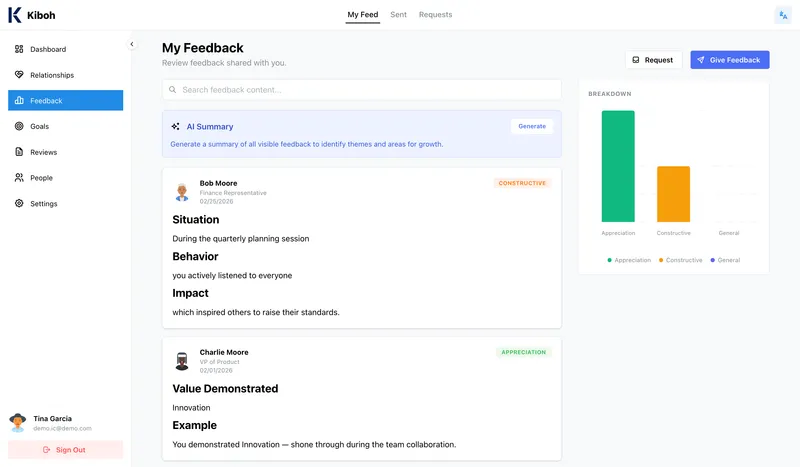The height and width of the screenshot is (467, 800).
Task: Click the My Feedback page title
Action: pyautogui.click(x=203, y=48)
